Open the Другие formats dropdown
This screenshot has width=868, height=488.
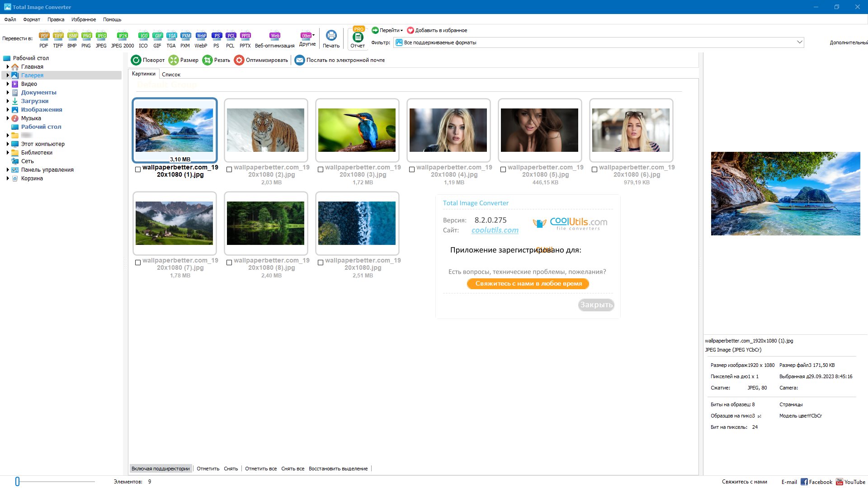point(307,39)
